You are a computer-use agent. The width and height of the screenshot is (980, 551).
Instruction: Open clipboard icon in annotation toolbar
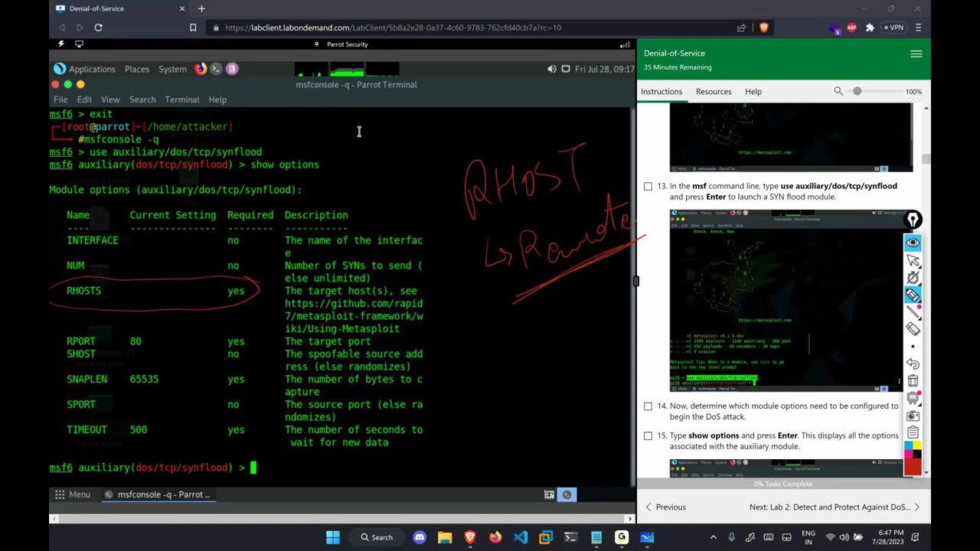(913, 432)
